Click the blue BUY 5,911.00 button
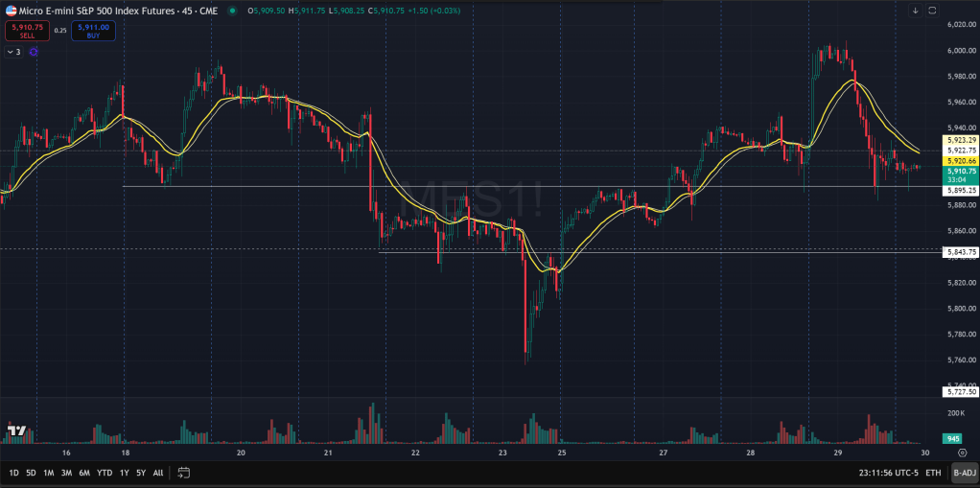This screenshot has height=488, width=980. pyautogui.click(x=92, y=30)
